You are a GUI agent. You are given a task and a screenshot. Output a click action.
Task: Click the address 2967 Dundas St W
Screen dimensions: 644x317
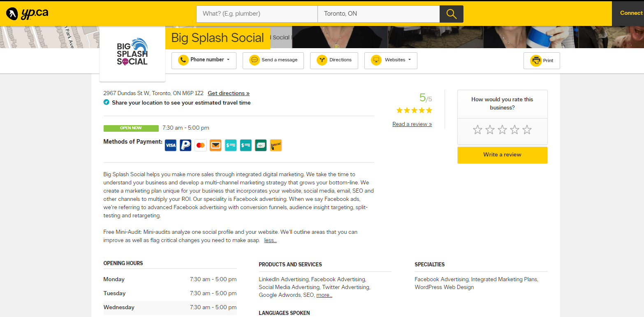coord(153,93)
